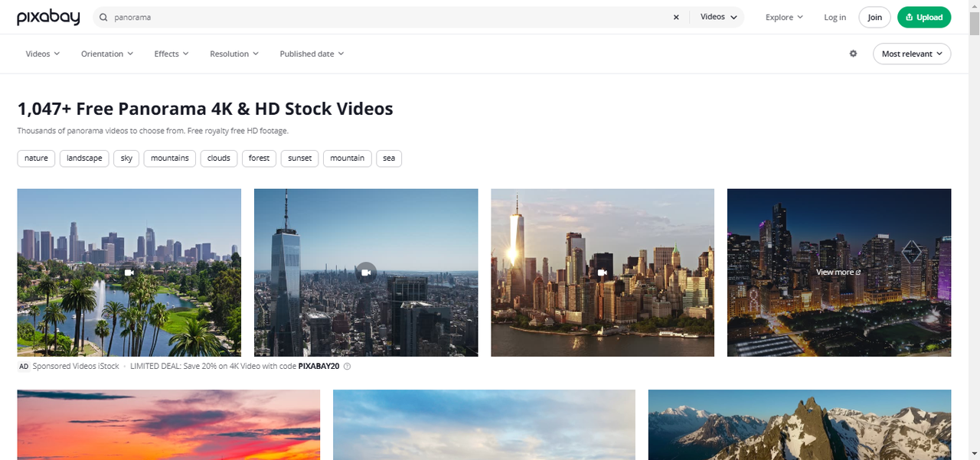Open the blue cloudy sky video thumbnail
This screenshot has width=980, height=460.
[x=484, y=425]
